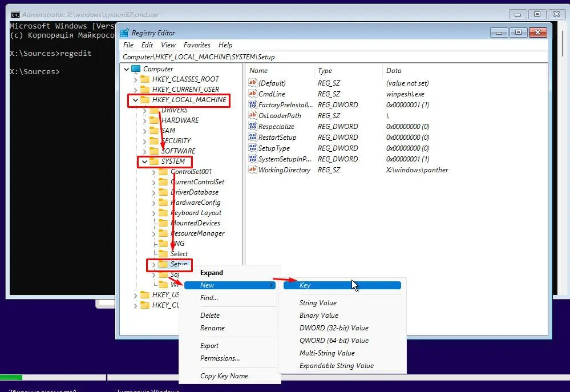Click the Select key folder icon
Screen dimensions: 570x392
163,254
